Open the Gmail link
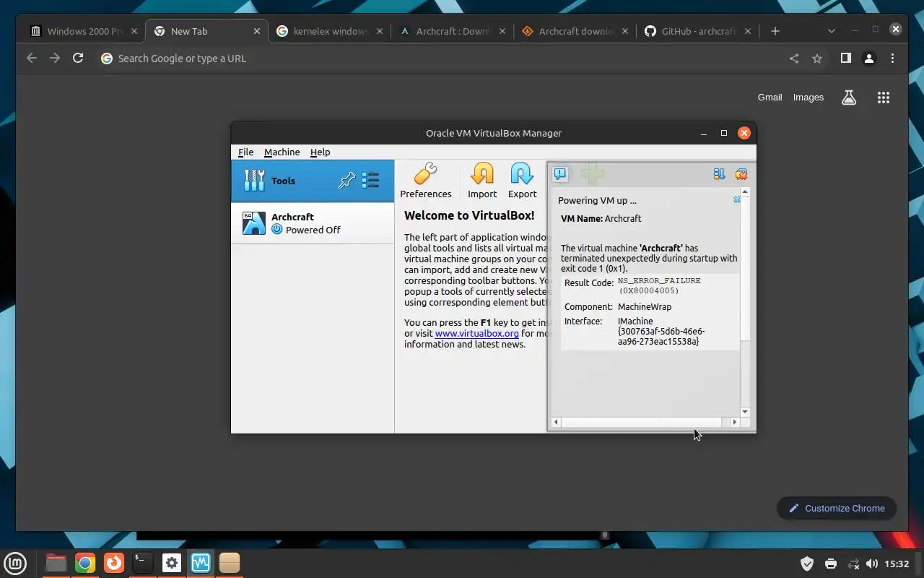 click(x=770, y=98)
